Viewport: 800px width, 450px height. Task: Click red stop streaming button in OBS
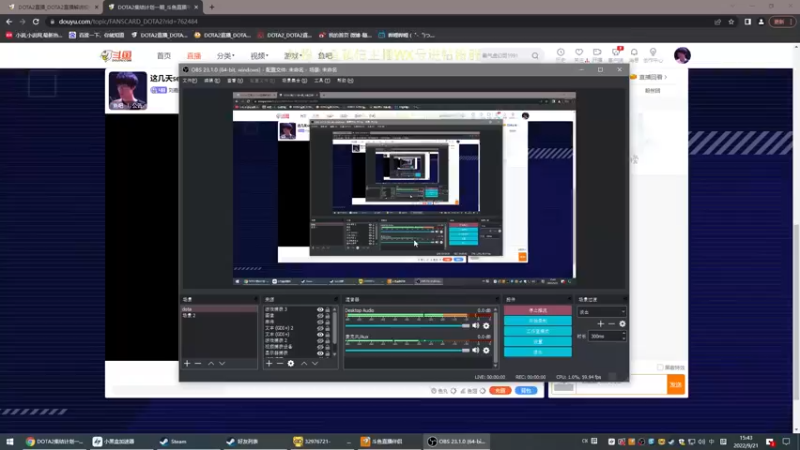[538, 310]
